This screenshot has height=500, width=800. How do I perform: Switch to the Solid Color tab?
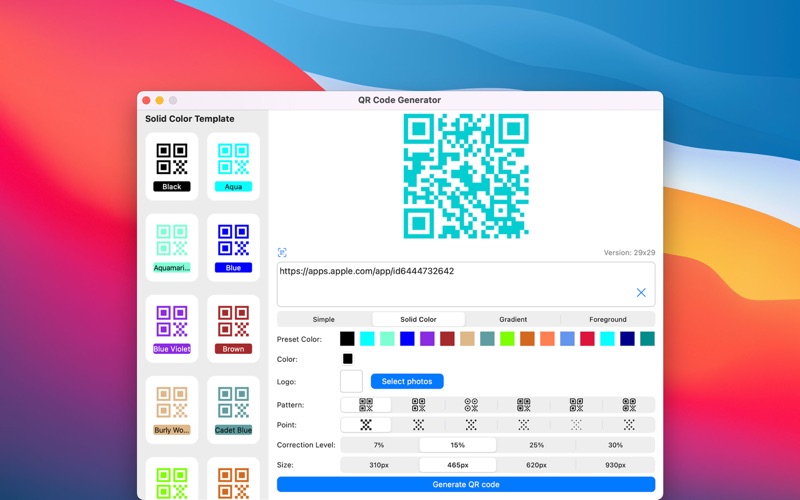point(418,319)
